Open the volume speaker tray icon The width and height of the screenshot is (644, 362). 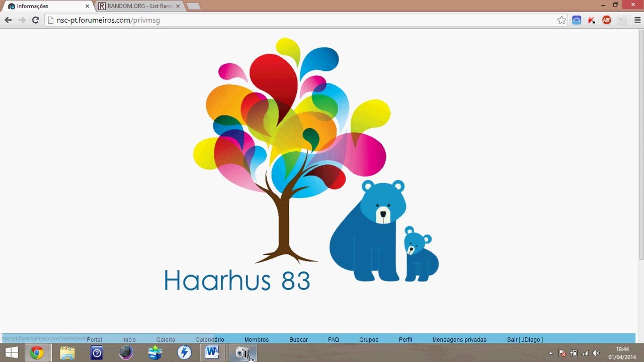[596, 353]
